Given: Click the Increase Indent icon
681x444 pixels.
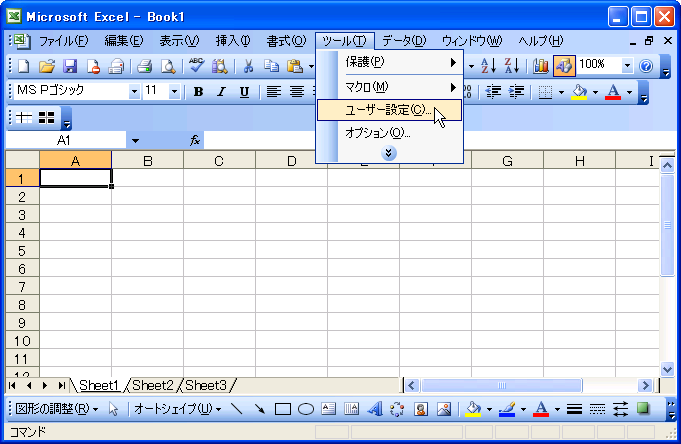Looking at the screenshot, I should (517, 92).
